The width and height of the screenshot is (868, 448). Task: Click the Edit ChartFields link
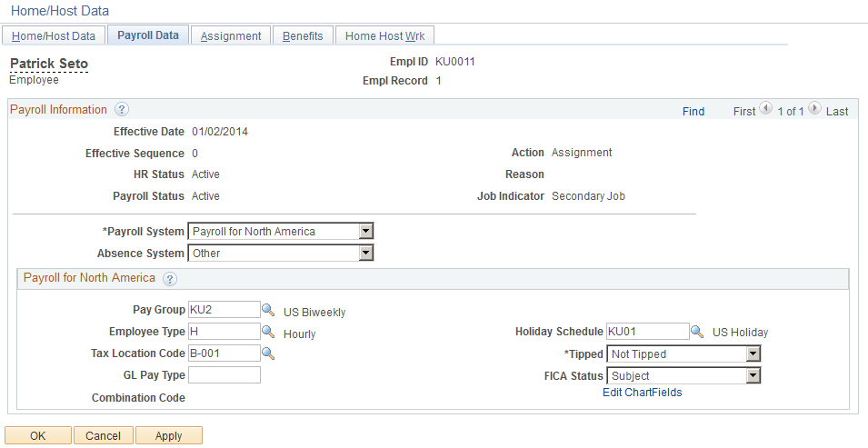[x=642, y=393]
